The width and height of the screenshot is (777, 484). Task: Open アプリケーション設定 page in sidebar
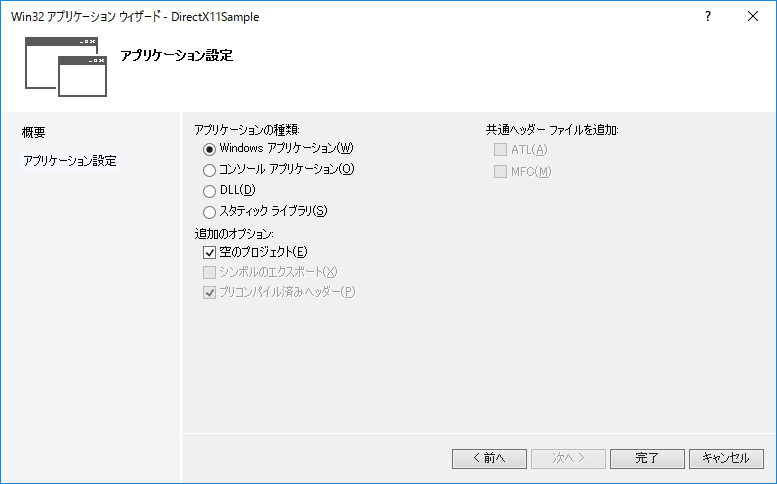[70, 161]
